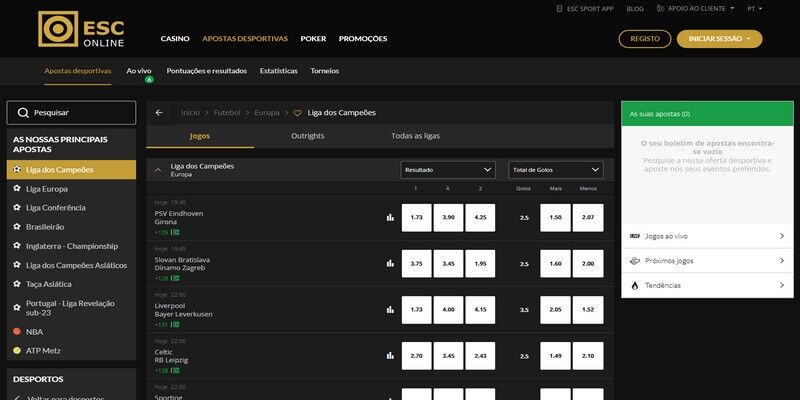
Task: Open the Casino menu item
Action: pos(175,39)
